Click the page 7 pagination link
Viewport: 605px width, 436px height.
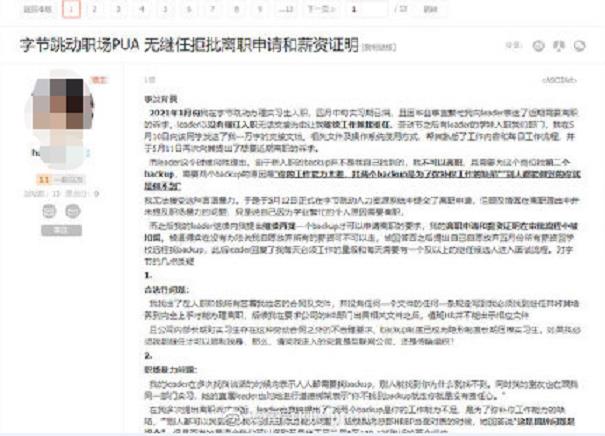pyautogui.click(x=215, y=10)
